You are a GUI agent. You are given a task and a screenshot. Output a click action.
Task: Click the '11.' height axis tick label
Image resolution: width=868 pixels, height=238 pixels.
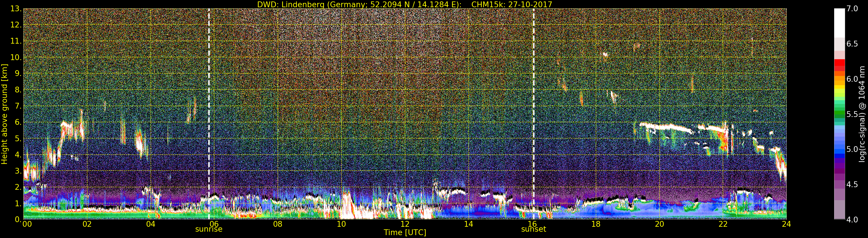(16, 41)
